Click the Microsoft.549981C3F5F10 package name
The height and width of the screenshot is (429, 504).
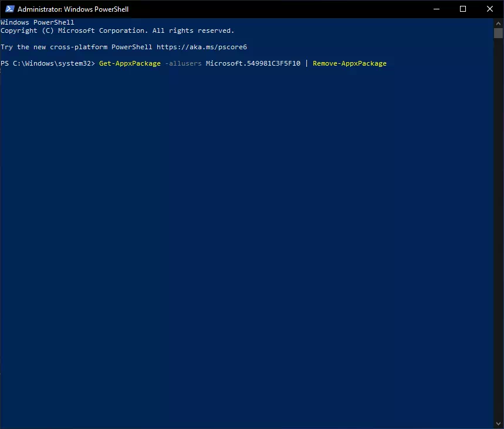253,63
